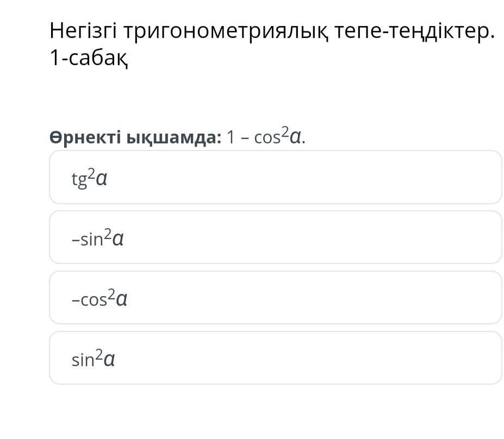Viewport: 504px width, 439px height.
Task: Click the sin²α formula text in last card
Action: point(93,359)
